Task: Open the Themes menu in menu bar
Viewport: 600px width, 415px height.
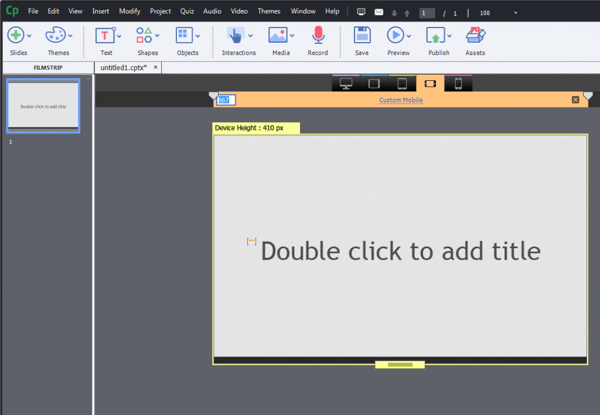Action: pyautogui.click(x=269, y=11)
